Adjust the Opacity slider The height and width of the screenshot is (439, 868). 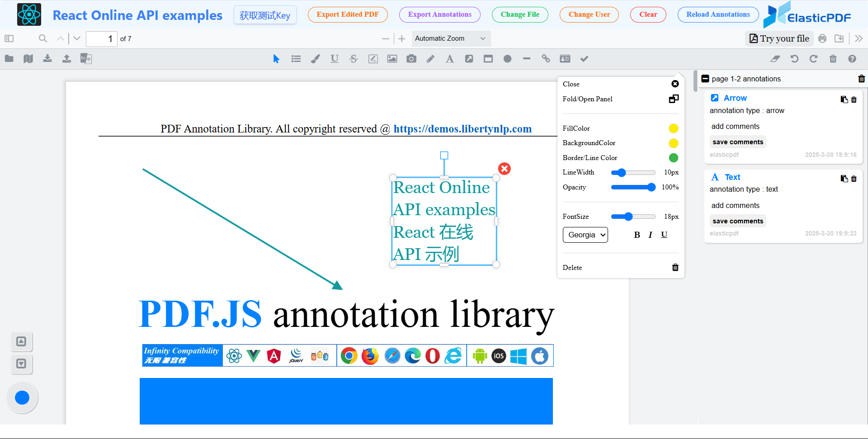(633, 187)
